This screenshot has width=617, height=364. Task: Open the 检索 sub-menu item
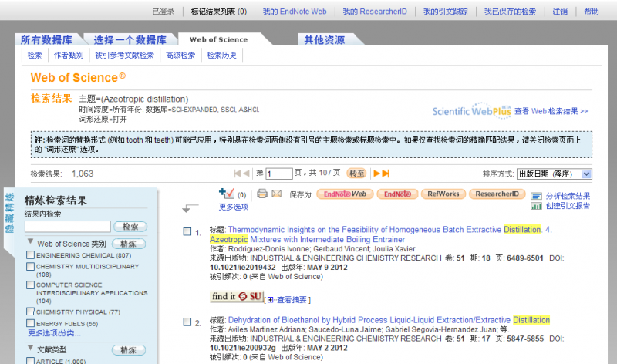click(35, 55)
